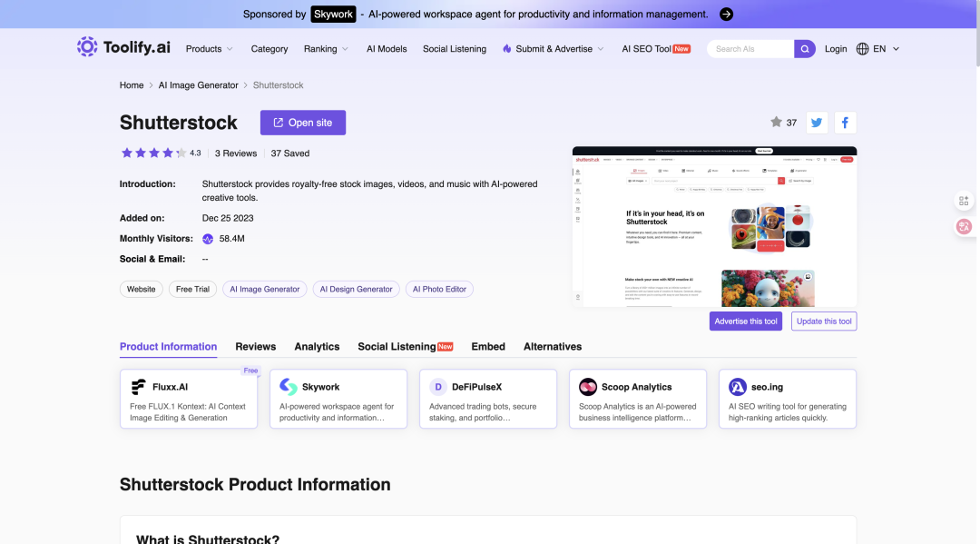The height and width of the screenshot is (544, 980).
Task: Click the sponsor banner arrow icon
Action: [726, 15]
